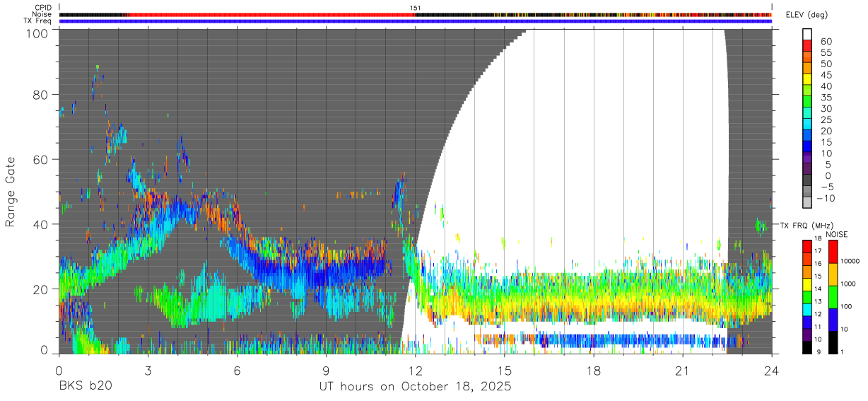Click the 'Noise' row label at top left
The image size is (868, 401).
coord(42,14)
